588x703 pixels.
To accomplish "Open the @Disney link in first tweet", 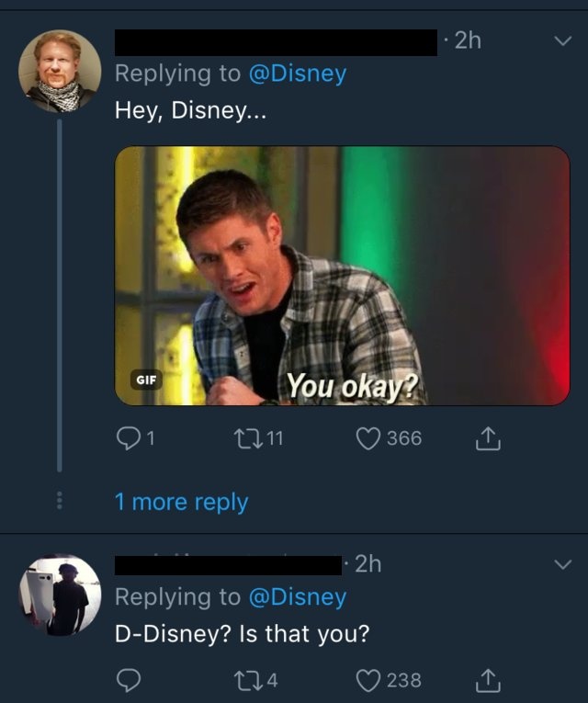I will pyautogui.click(x=298, y=74).
